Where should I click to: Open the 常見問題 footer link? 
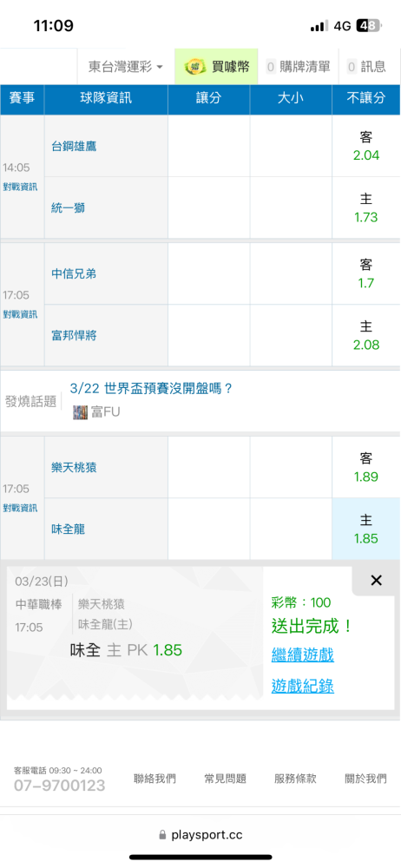pyautogui.click(x=225, y=779)
